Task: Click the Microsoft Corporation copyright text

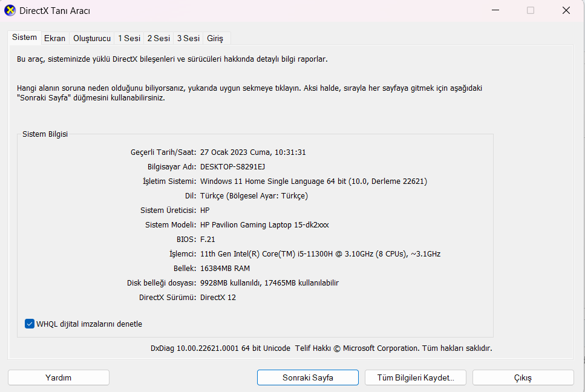Action: pos(394,348)
